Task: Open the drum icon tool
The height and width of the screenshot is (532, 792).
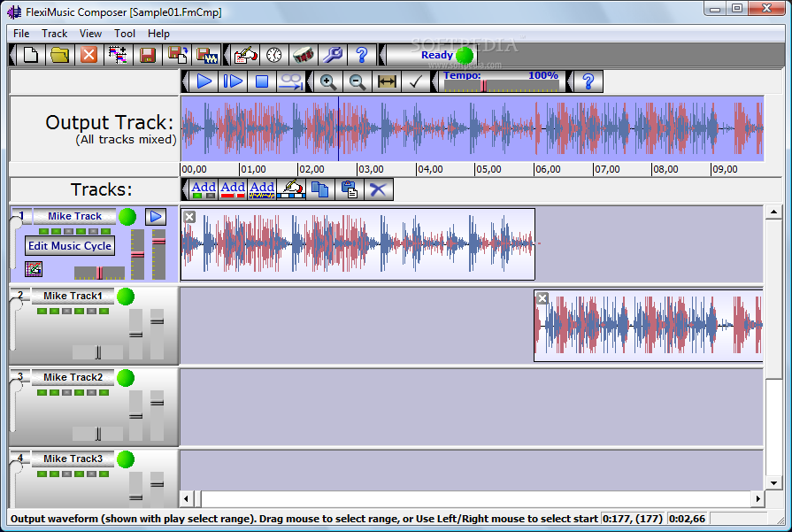Action: pyautogui.click(x=304, y=55)
